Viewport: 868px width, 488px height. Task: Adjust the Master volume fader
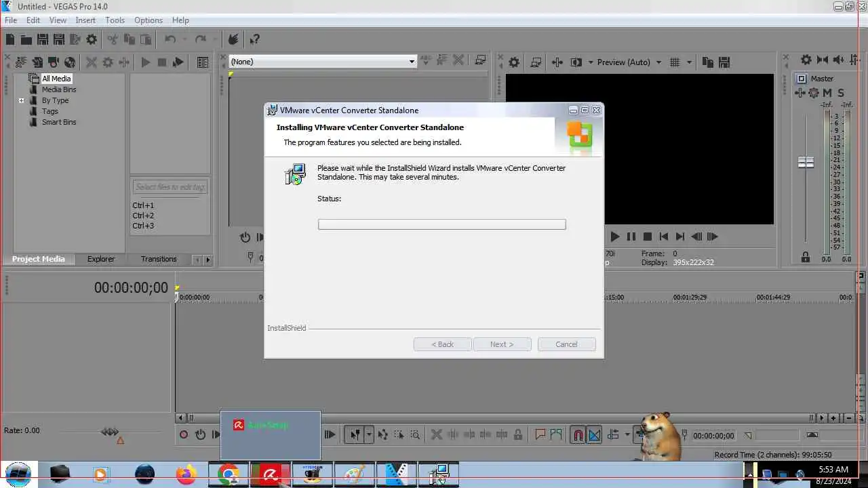tap(806, 163)
